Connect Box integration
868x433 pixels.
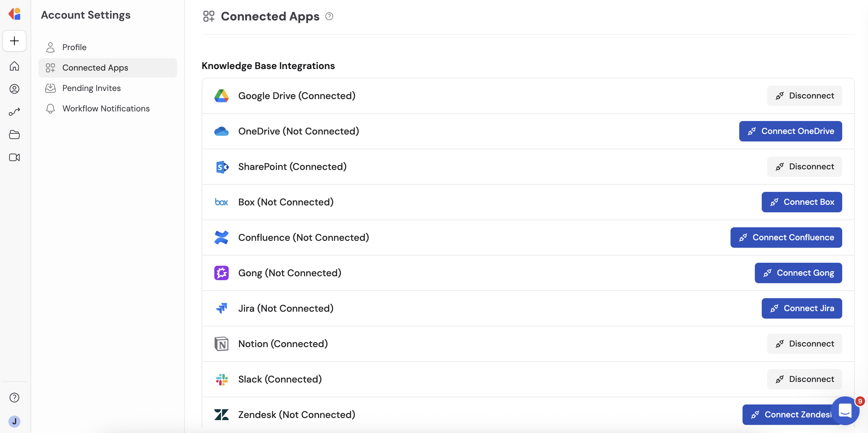click(802, 202)
